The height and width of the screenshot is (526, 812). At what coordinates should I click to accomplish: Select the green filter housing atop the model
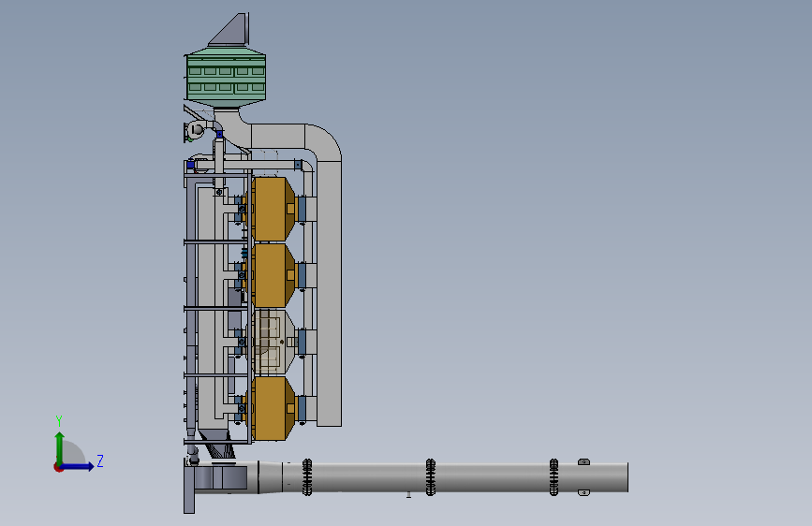pyautogui.click(x=226, y=78)
